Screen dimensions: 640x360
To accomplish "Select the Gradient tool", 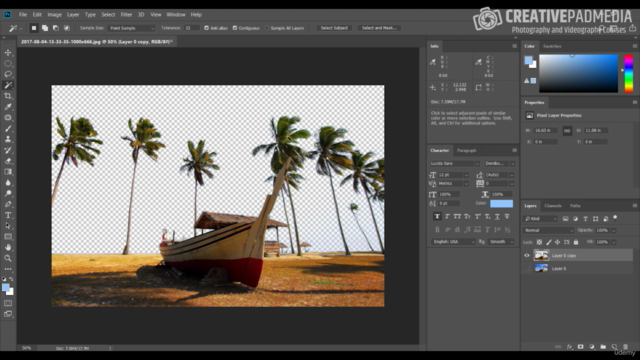I will click(x=8, y=172).
